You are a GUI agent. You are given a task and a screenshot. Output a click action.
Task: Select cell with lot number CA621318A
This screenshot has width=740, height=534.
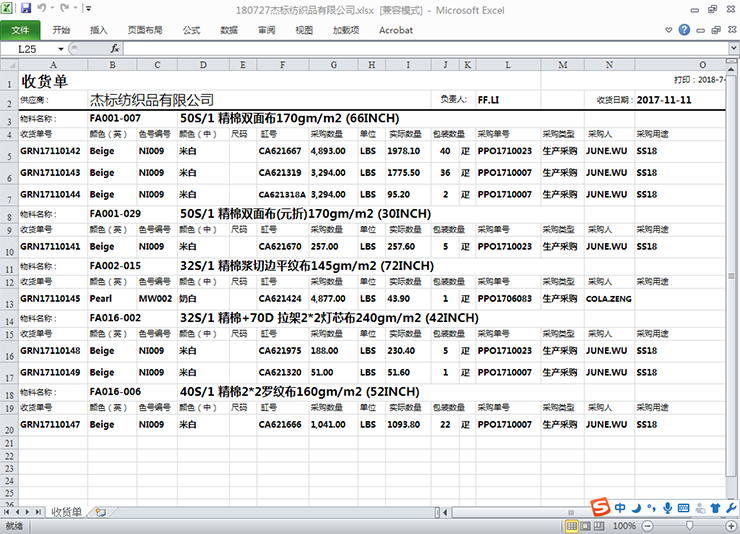pos(282,194)
